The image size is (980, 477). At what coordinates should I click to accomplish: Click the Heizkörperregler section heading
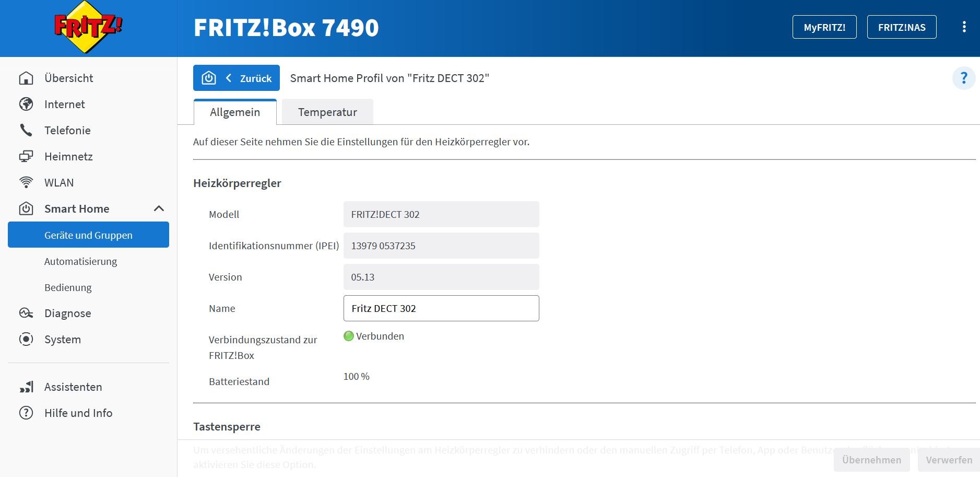tap(237, 183)
